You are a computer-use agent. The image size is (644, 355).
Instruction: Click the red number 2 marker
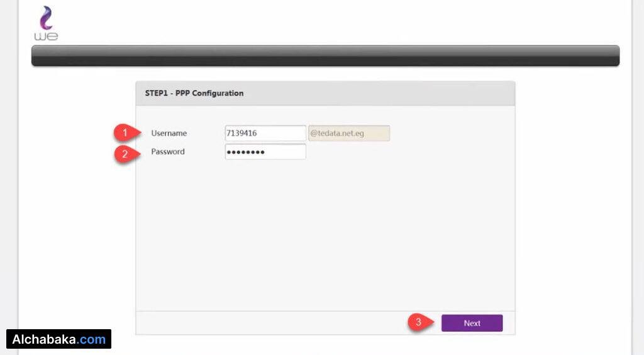(125, 153)
